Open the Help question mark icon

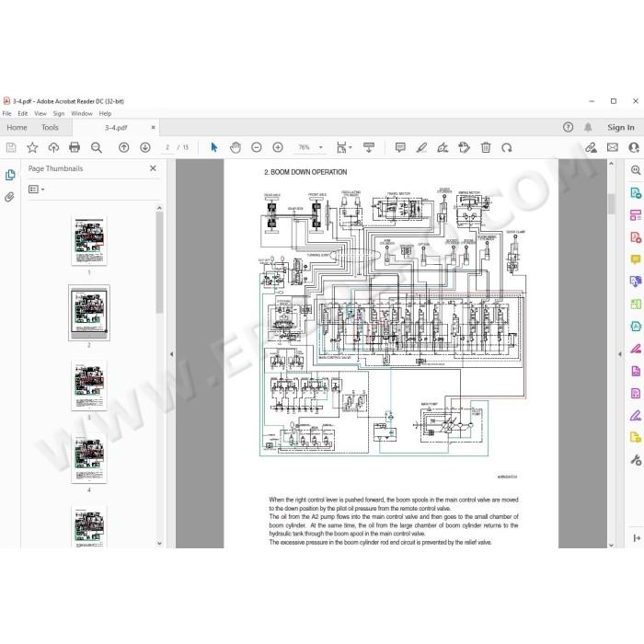point(568,127)
